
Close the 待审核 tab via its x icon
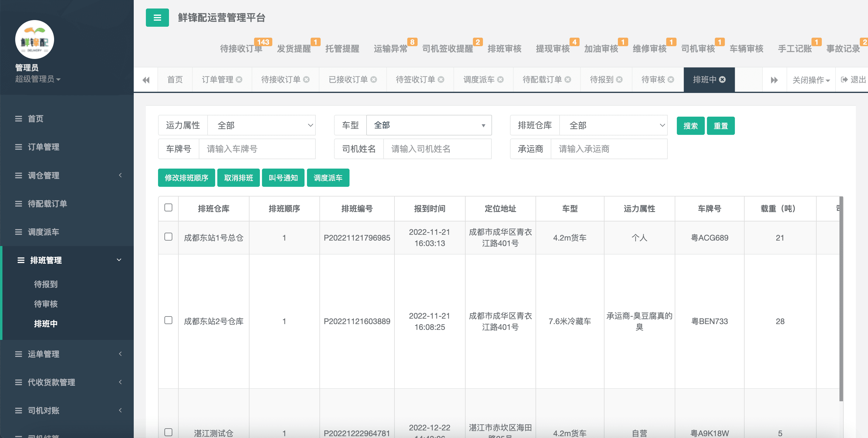tap(671, 80)
